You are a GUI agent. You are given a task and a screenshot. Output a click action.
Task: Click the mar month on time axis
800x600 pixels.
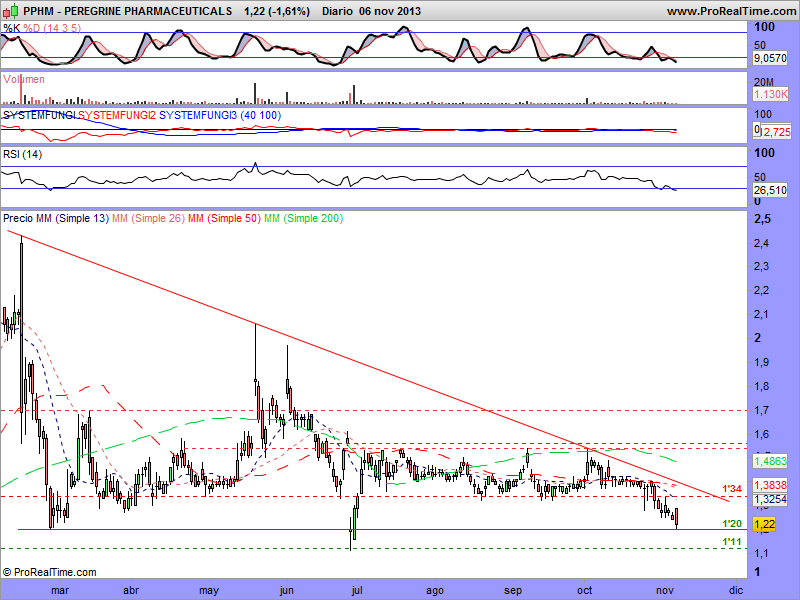click(60, 590)
